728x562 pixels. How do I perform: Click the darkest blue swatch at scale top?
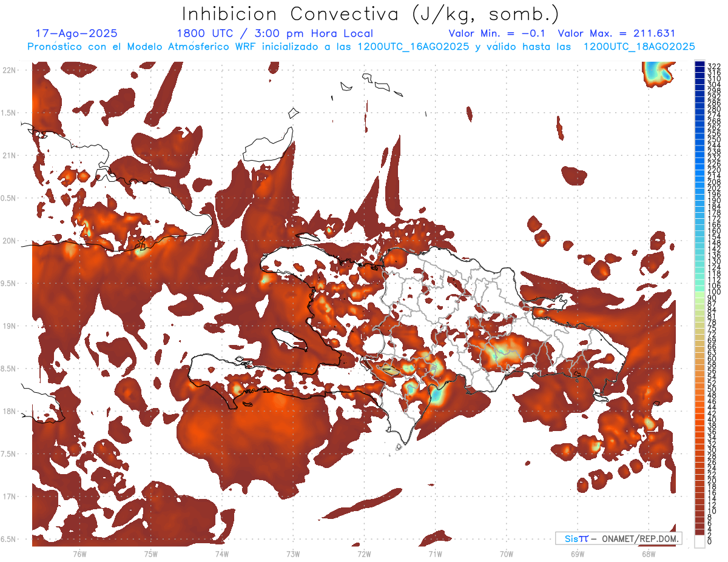click(700, 64)
